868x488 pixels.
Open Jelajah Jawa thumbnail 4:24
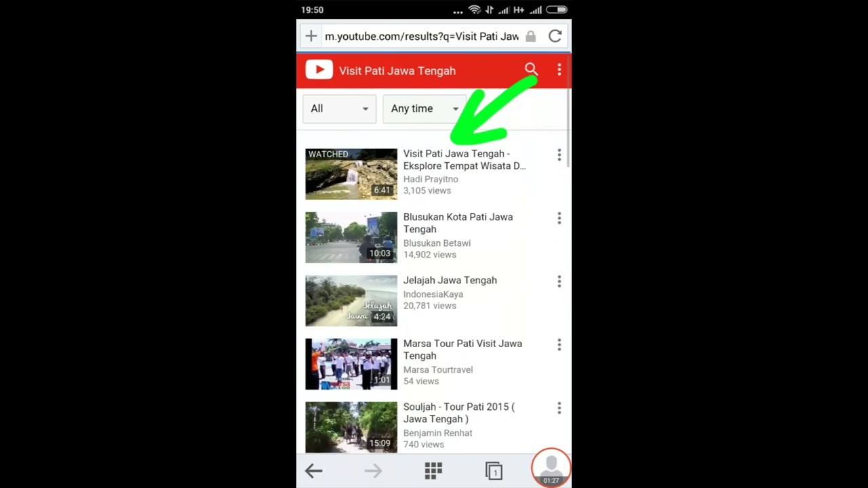pos(351,300)
